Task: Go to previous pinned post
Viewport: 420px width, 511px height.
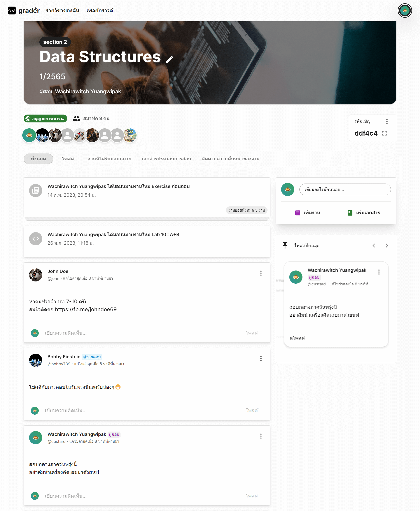Action: click(x=374, y=246)
